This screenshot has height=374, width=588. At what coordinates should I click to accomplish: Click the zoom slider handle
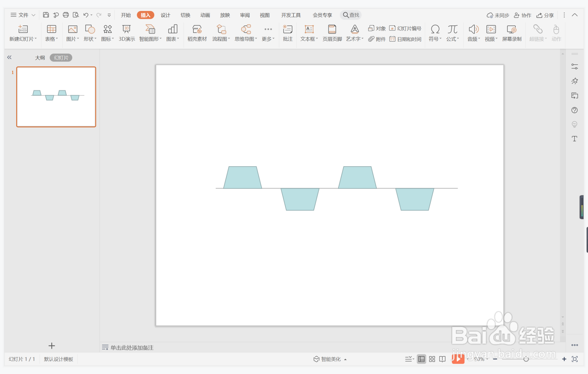click(x=526, y=359)
